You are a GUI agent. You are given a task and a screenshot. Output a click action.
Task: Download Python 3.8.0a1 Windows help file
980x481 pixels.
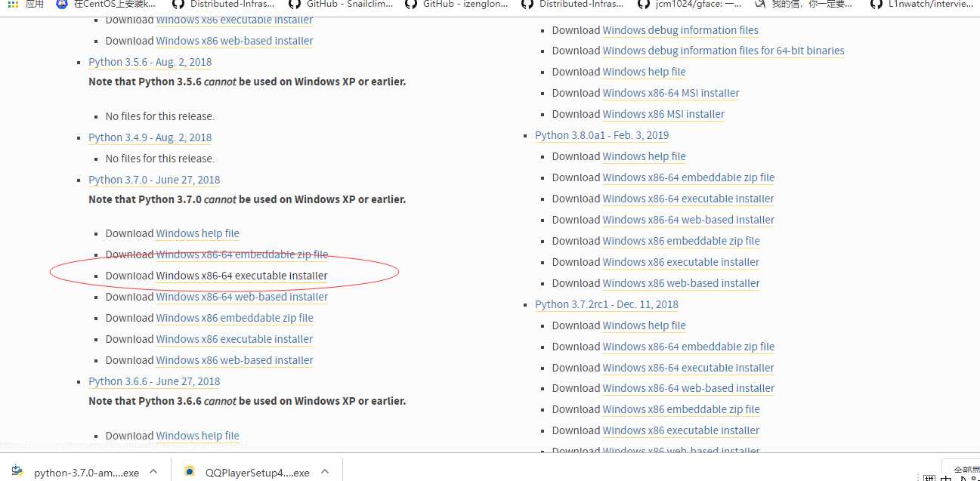point(645,156)
